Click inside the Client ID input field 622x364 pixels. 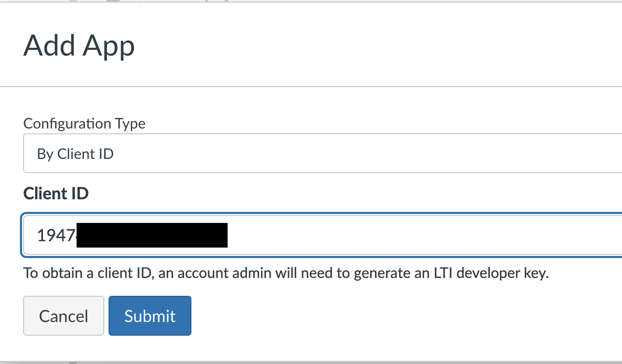pyautogui.click(x=323, y=235)
